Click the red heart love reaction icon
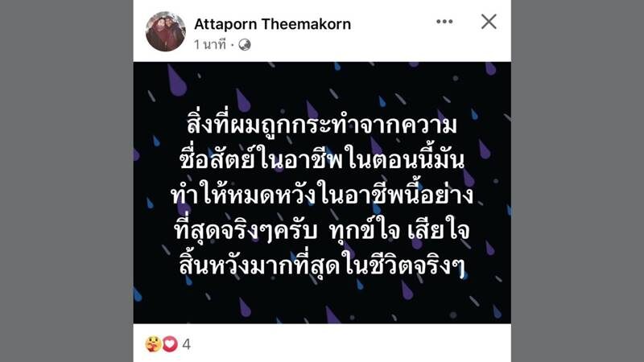 pos(170,344)
